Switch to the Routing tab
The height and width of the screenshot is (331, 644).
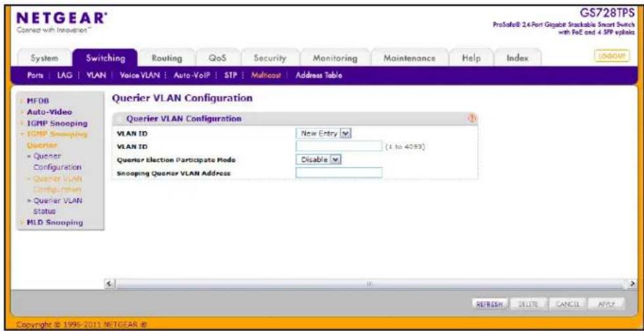point(167,58)
